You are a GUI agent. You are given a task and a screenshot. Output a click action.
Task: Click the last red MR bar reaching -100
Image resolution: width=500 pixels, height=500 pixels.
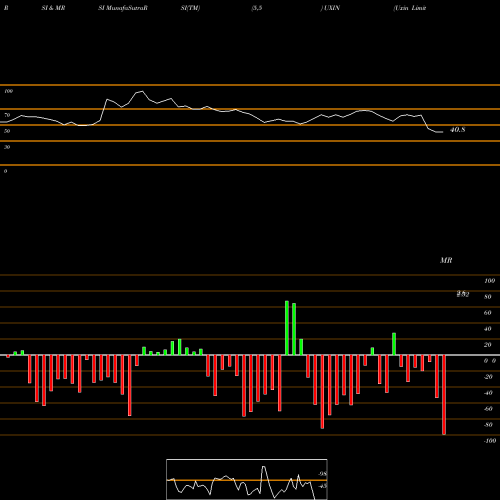click(x=444, y=395)
